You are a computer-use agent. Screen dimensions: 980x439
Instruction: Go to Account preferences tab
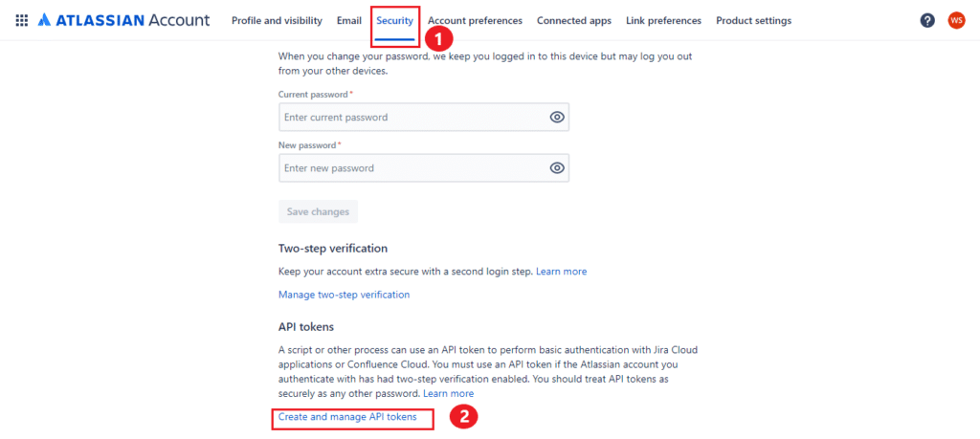coord(475,20)
